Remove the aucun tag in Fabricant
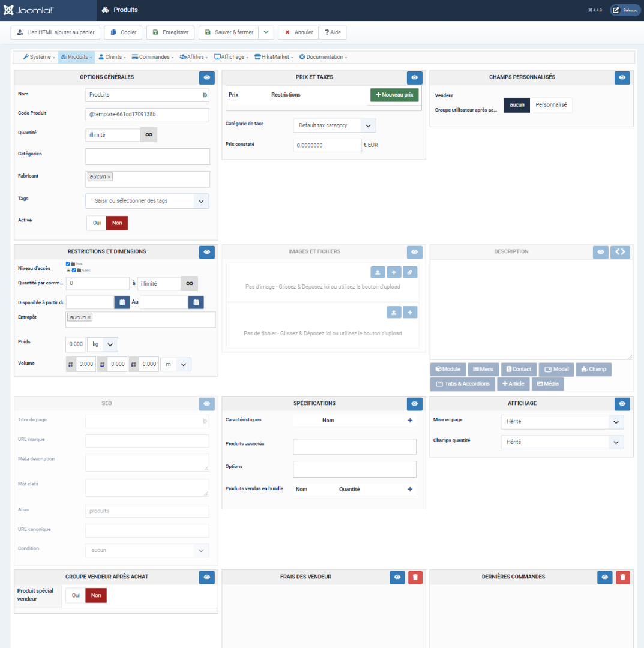Screen dimensions: 644x648 coord(109,177)
